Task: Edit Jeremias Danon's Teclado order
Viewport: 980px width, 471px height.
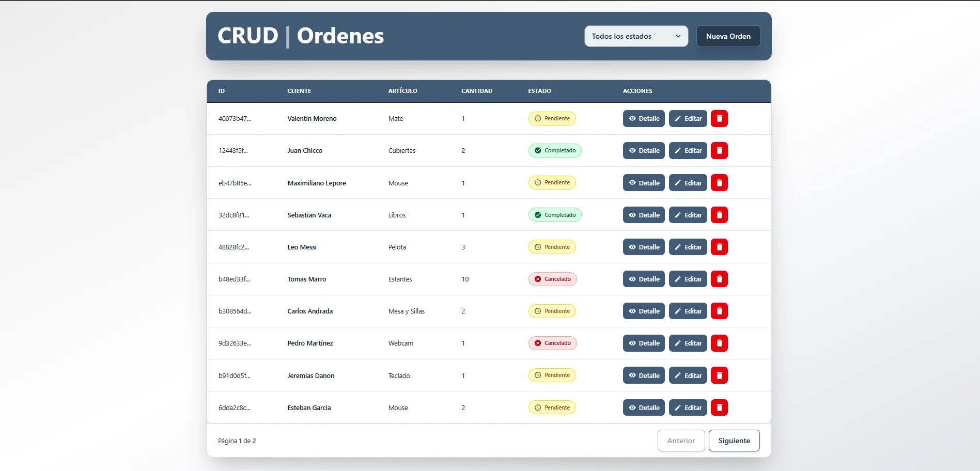Action: [688, 375]
